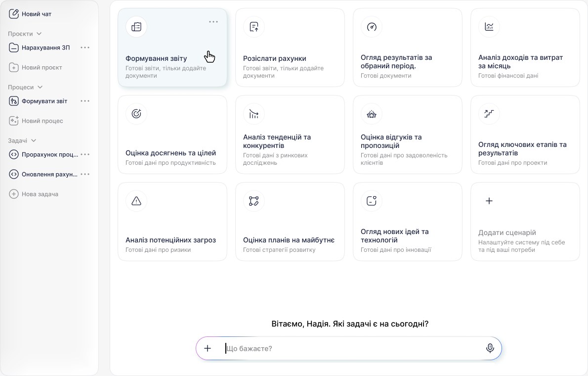Click the Новий процес sparkle icon
588x376 pixels.
point(14,121)
